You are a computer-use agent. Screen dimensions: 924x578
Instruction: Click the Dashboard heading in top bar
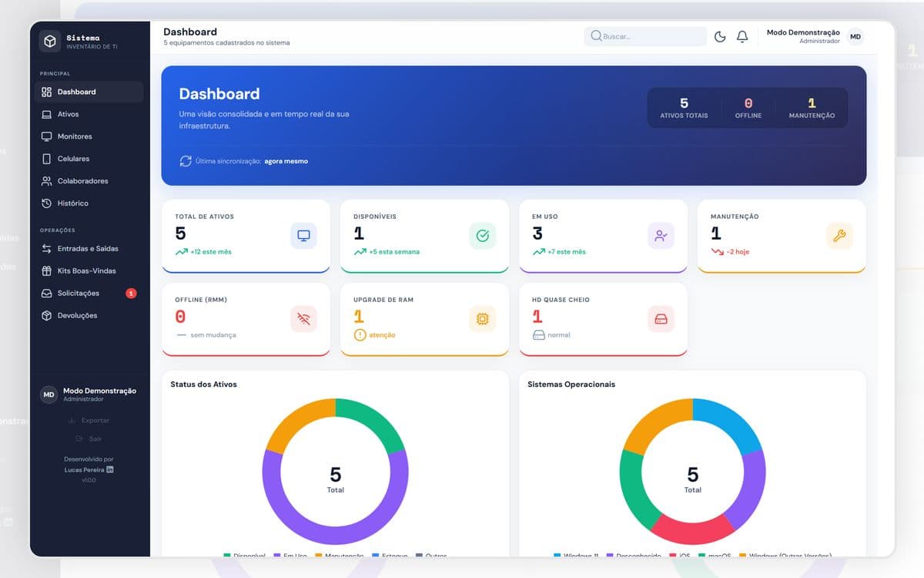point(190,32)
